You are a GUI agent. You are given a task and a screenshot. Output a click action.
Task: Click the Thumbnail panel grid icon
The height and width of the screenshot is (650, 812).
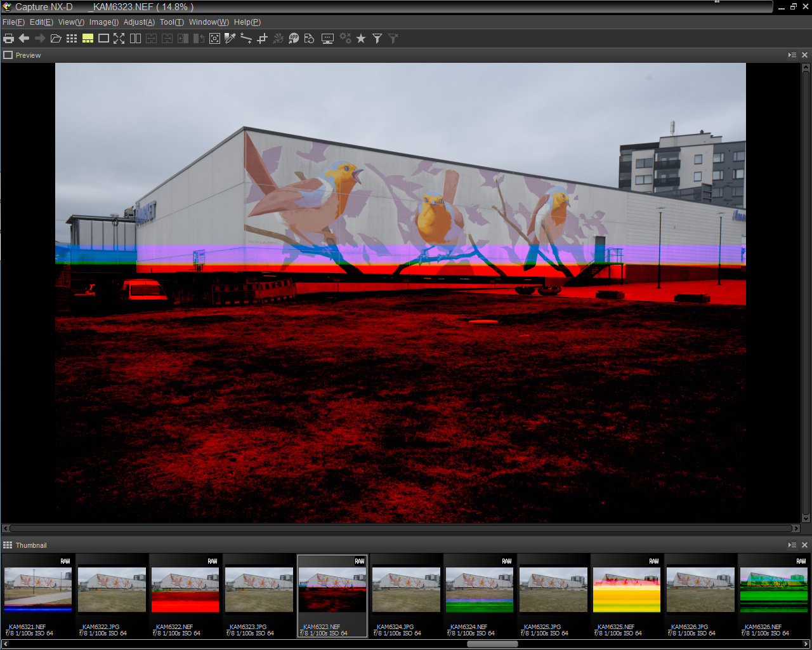click(x=8, y=545)
